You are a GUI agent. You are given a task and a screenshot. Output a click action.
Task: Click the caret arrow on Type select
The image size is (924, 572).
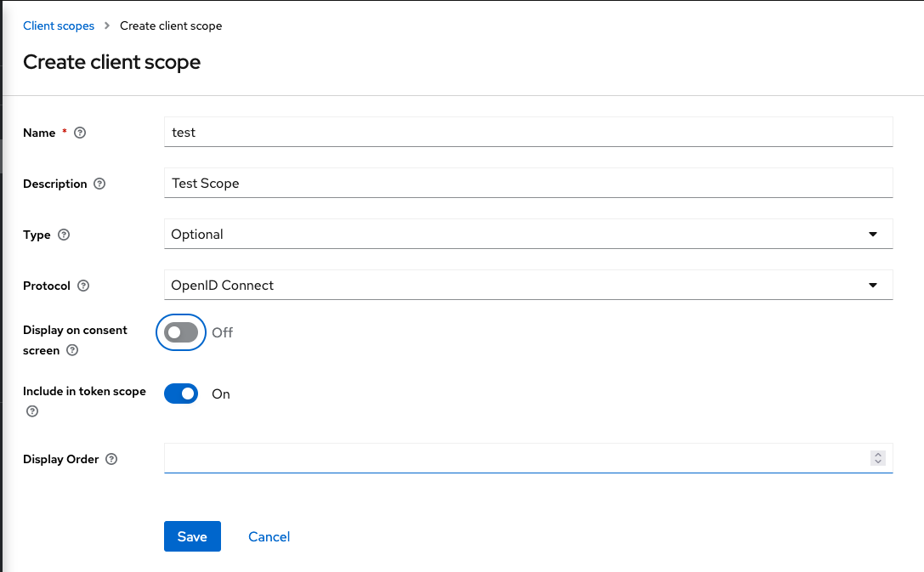pyautogui.click(x=873, y=235)
